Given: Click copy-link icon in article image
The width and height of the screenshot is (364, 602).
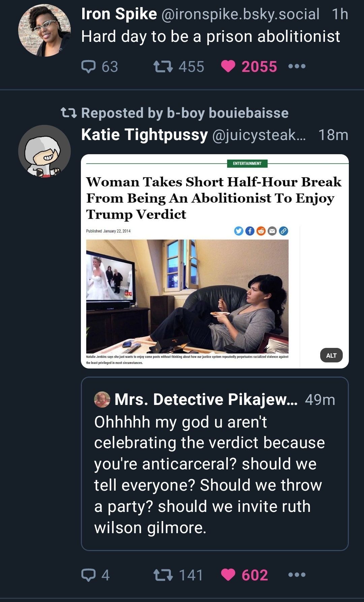Looking at the screenshot, I should point(283,231).
